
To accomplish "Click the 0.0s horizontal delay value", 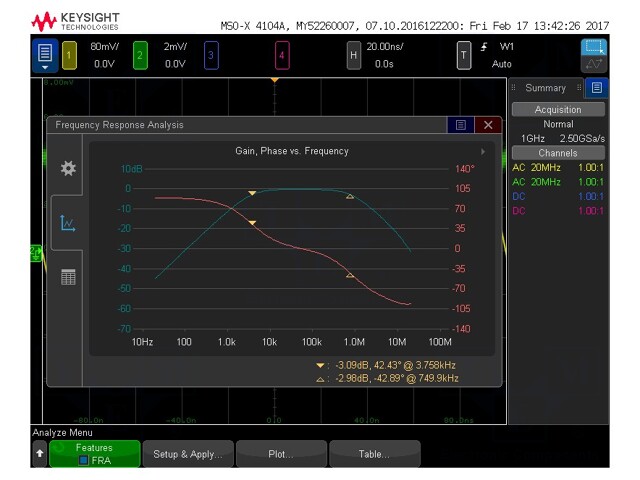I will [384, 64].
